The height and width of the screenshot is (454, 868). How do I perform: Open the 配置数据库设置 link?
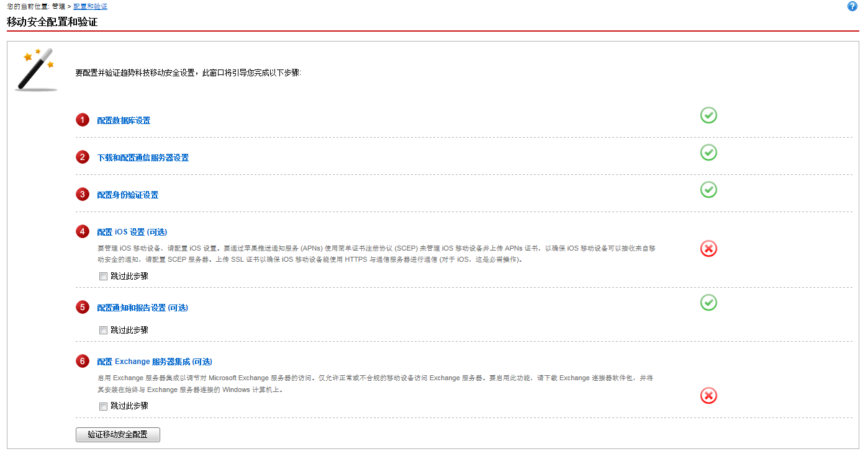click(x=124, y=121)
